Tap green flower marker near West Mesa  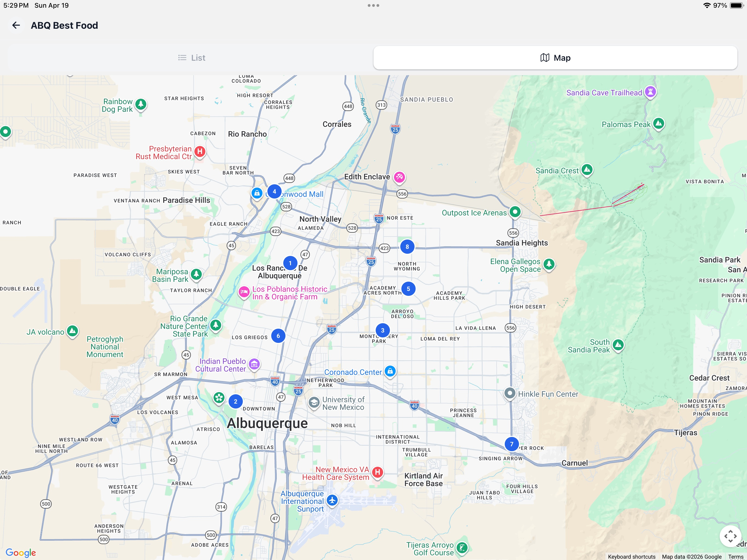tap(219, 398)
